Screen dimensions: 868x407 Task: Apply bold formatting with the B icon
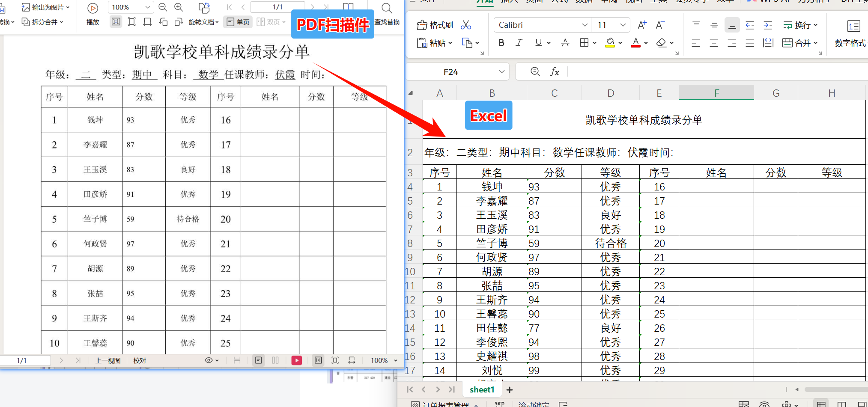pos(501,43)
